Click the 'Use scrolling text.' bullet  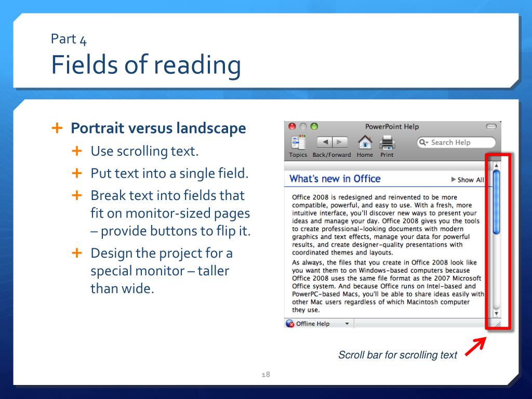[x=144, y=151]
